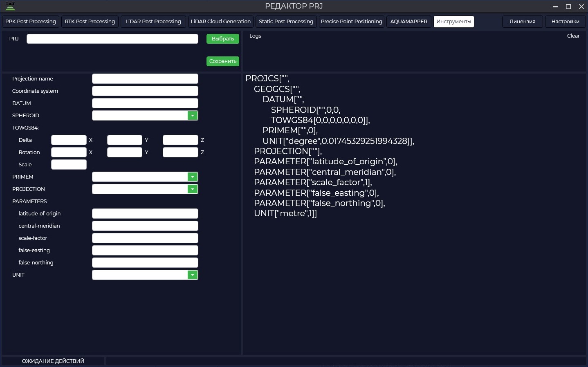
Task: Maximize the РЕДАКТОР PRJ window
Action: tap(568, 7)
